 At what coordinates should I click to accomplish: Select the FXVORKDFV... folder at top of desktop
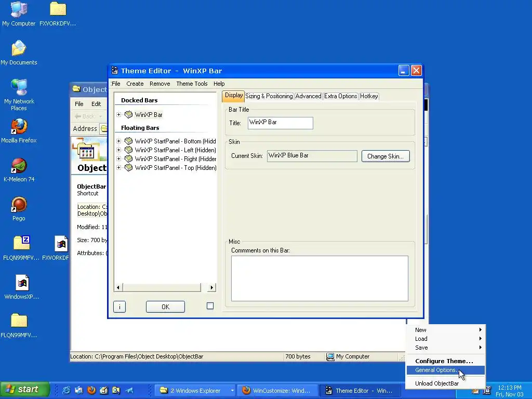tap(58, 14)
